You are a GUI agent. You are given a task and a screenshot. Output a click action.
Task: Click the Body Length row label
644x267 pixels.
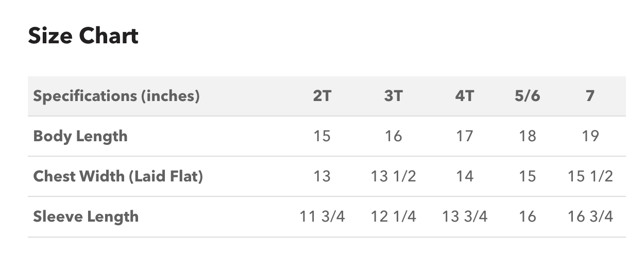[x=80, y=137]
